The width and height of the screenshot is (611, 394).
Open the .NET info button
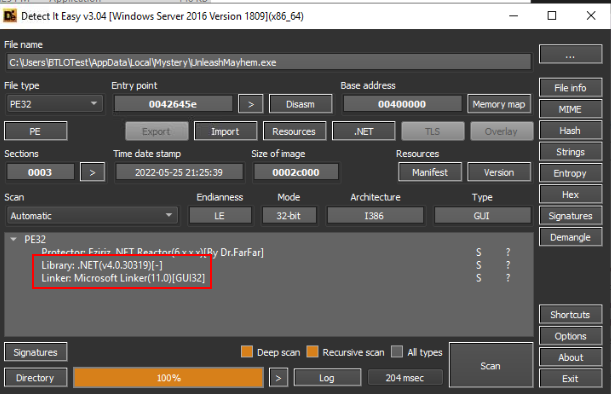364,131
